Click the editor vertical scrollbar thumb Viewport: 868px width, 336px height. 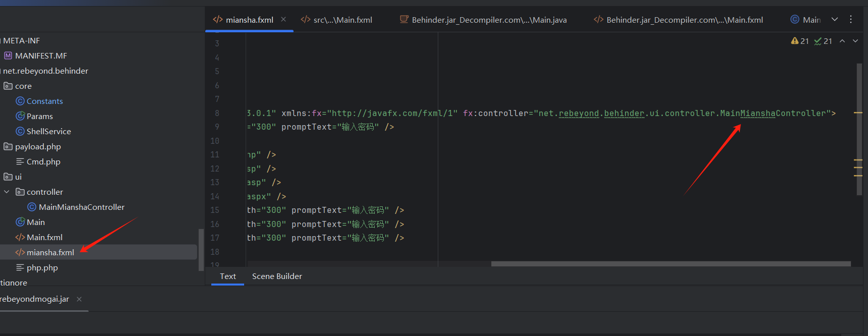[x=859, y=129]
